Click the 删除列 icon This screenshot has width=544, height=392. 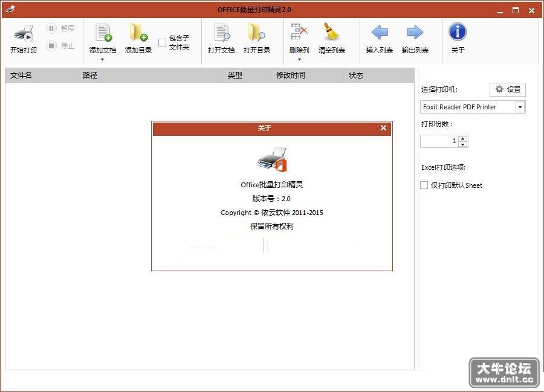(299, 31)
